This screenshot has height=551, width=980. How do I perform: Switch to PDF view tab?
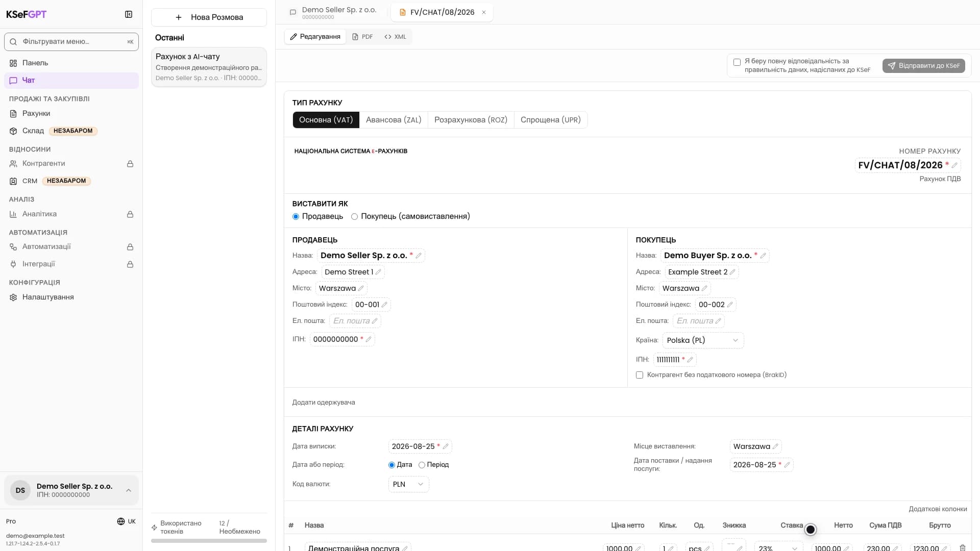(x=362, y=37)
